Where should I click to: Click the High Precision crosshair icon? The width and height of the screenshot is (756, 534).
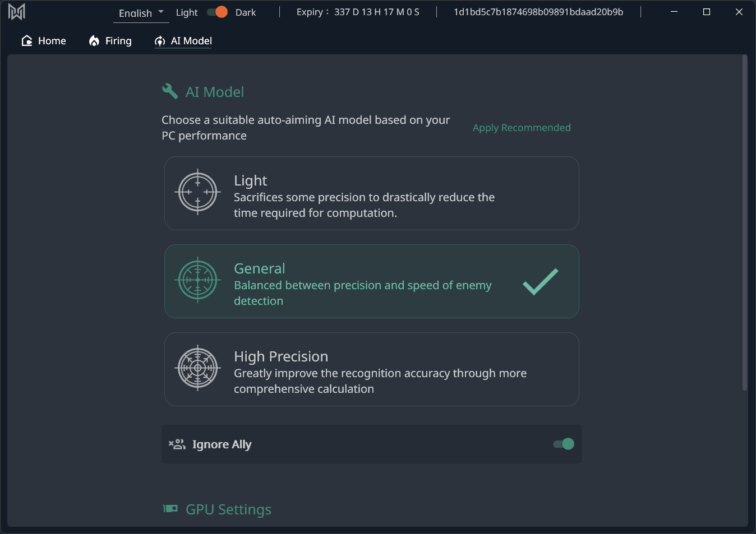[x=197, y=368]
